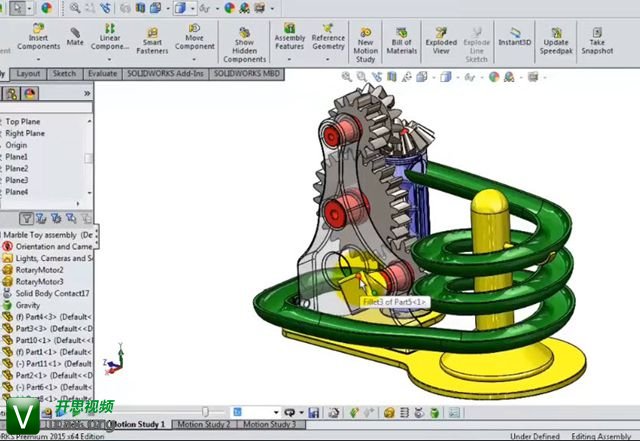The width and height of the screenshot is (640, 441).
Task: Switch to Motion Study 2 tab
Action: [x=204, y=425]
